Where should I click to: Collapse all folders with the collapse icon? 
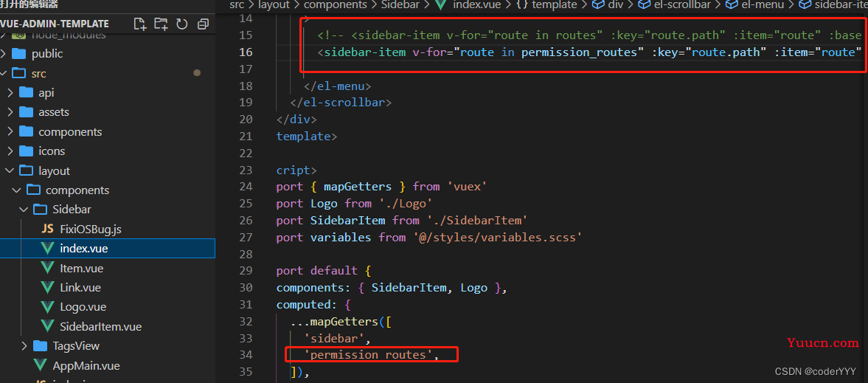coord(203,24)
